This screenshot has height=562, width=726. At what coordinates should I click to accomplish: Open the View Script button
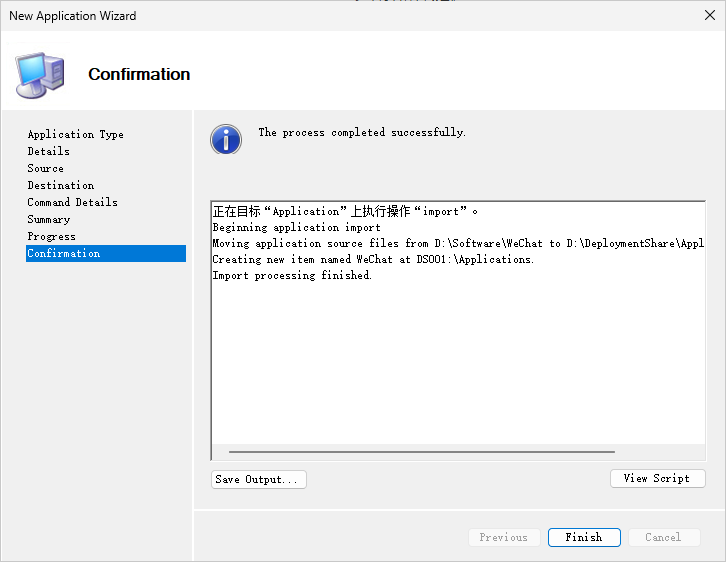click(x=657, y=479)
